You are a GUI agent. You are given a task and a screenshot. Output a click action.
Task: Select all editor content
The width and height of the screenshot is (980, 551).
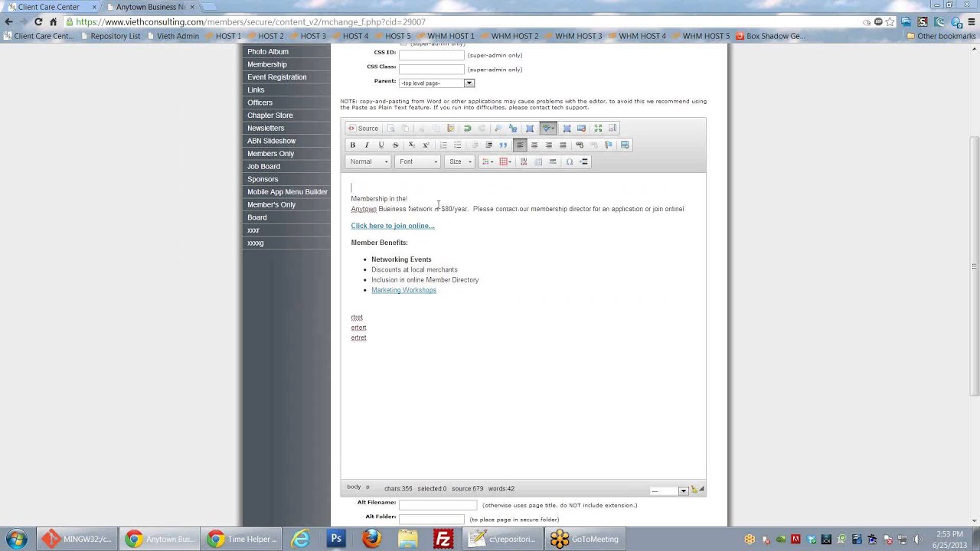click(x=529, y=128)
